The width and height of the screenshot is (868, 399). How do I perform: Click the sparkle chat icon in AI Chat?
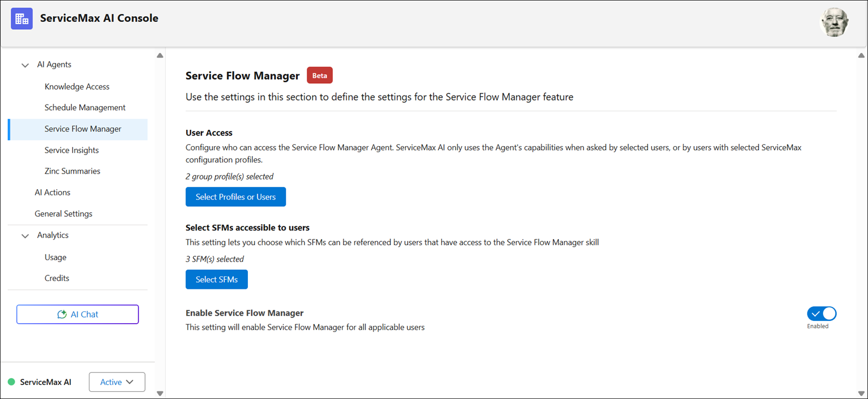62,314
